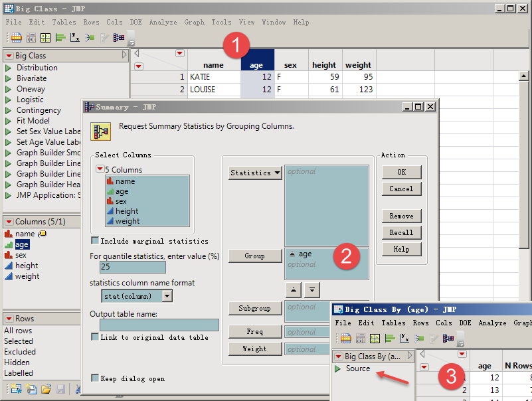Open Big Class By (a... panel red triangle

(338, 357)
